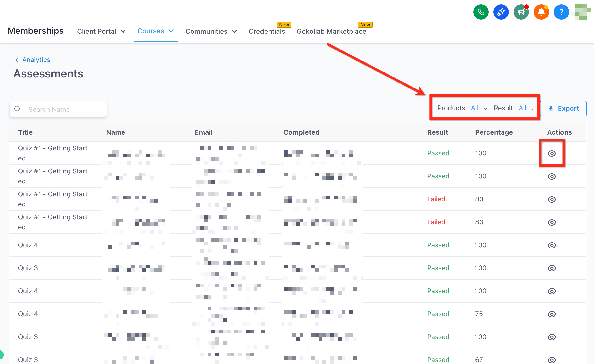The width and height of the screenshot is (594, 364).
Task: Click into the Search Name field
Action: coord(58,109)
